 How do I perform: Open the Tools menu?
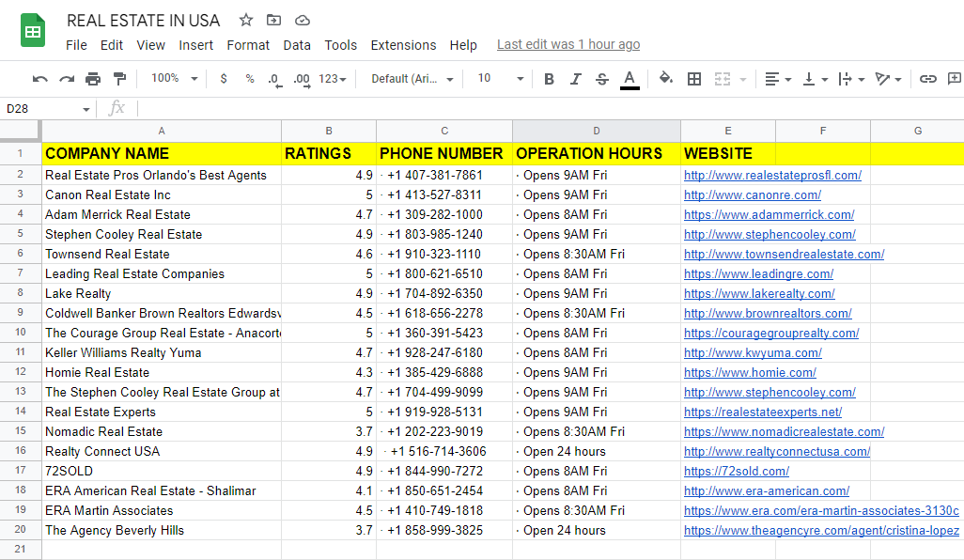341,45
